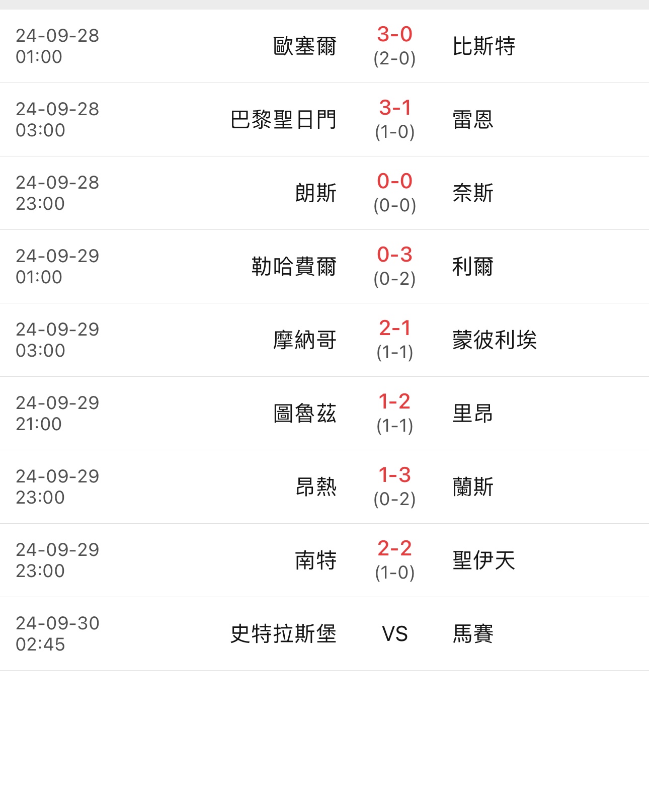This screenshot has width=649, height=812.
Task: Open the 勒哈費爾 team entry
Action: [294, 267]
